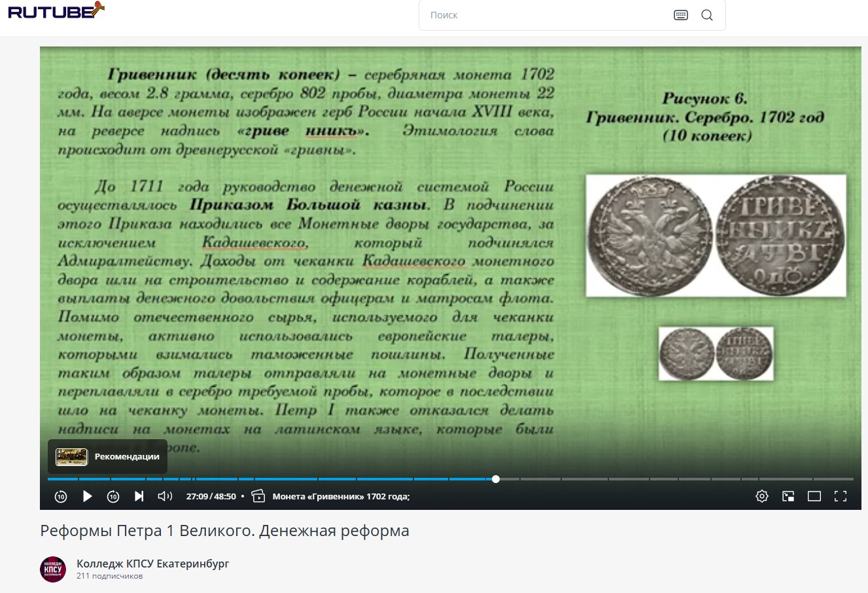Open player settings gear
The width and height of the screenshot is (868, 593).
point(762,496)
